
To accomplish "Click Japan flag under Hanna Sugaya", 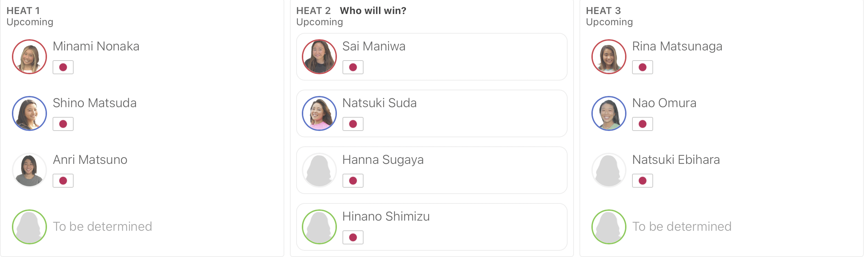I will (x=353, y=181).
